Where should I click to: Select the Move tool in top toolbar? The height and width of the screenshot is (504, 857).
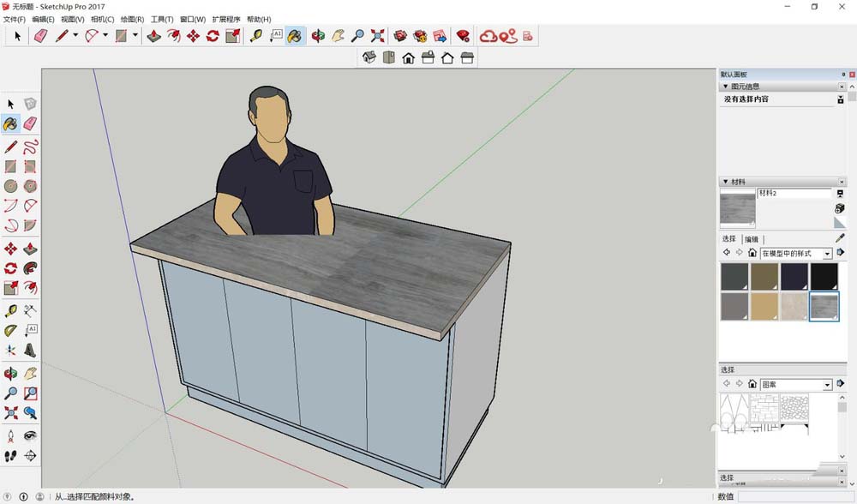[193, 36]
